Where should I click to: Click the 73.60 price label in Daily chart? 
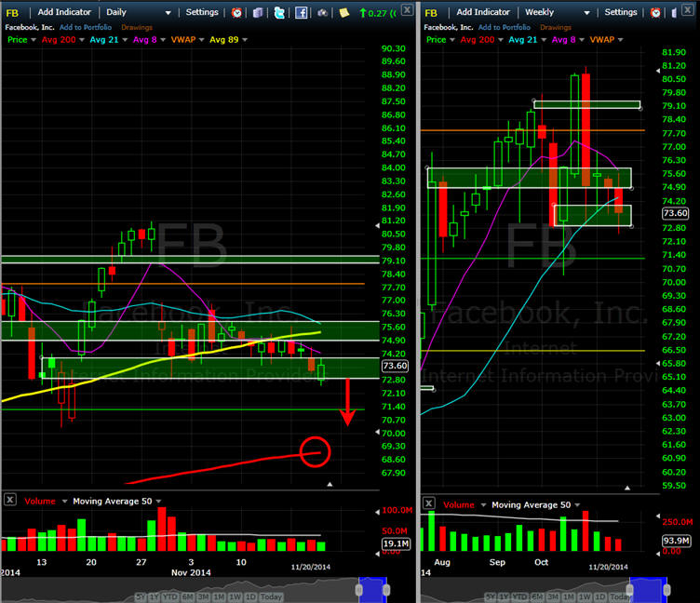click(395, 366)
